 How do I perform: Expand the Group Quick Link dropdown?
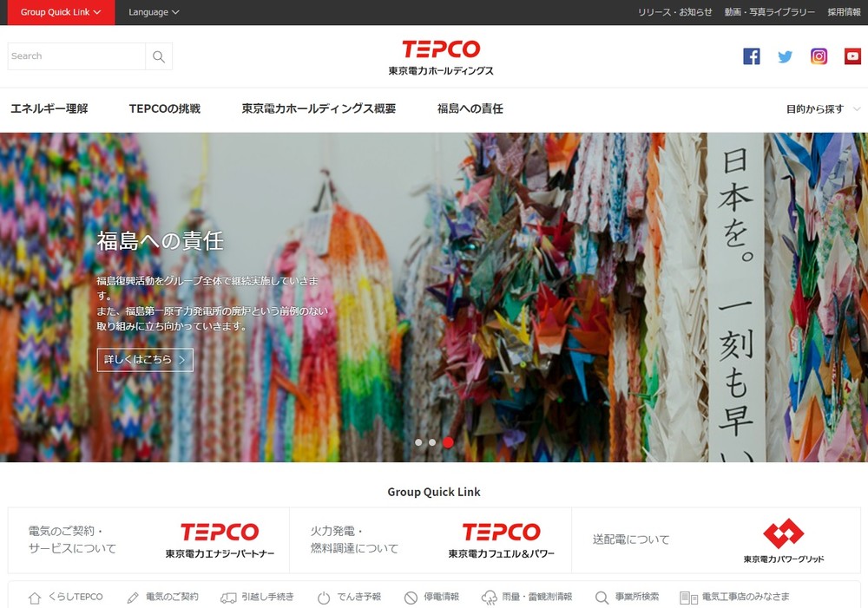click(x=61, y=12)
